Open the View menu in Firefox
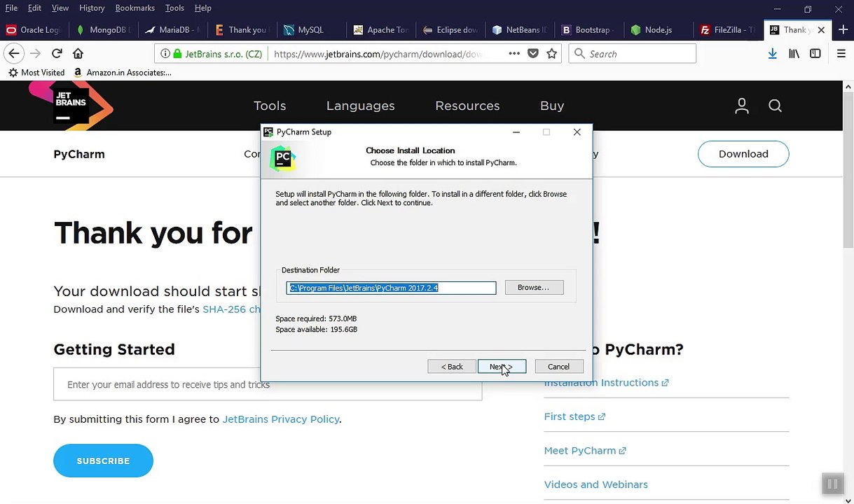Screen dimensions: 854x504 (60, 8)
